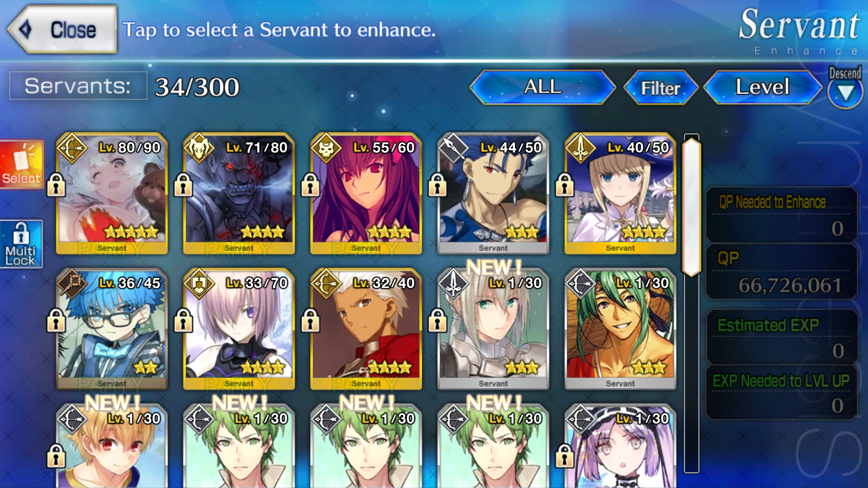Tap the Select mode icon
The height and width of the screenshot is (488, 868).
pos(22,164)
